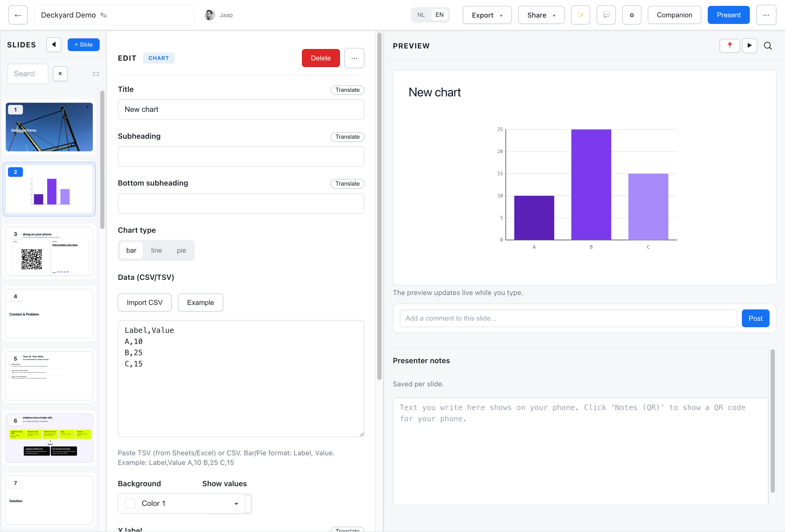Click the empty Bottom subheading input
Image resolution: width=785 pixels, height=532 pixels.
click(241, 203)
